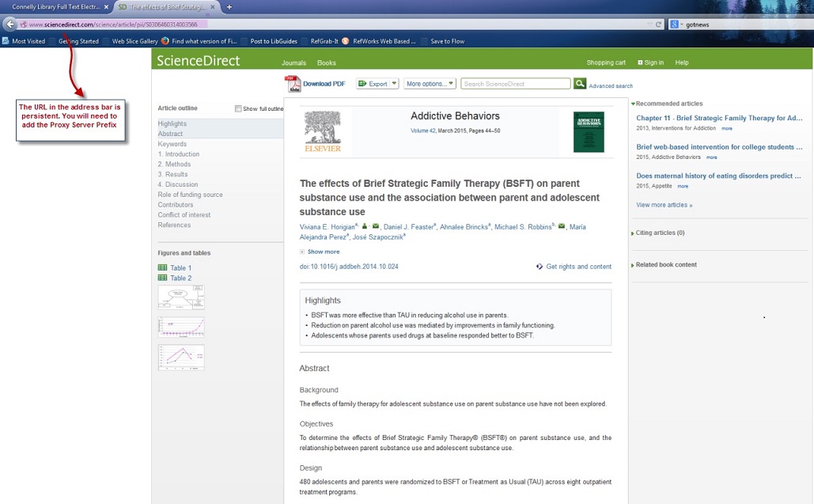Jump to References in outline
The image size is (814, 504).
[x=174, y=225]
